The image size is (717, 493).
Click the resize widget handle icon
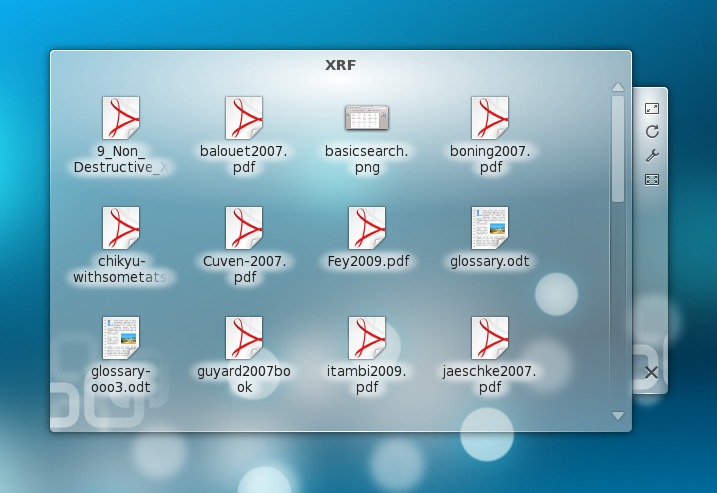point(652,108)
